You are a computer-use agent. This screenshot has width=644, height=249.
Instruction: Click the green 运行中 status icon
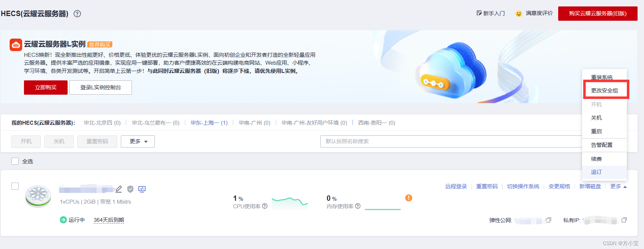pyautogui.click(x=63, y=220)
